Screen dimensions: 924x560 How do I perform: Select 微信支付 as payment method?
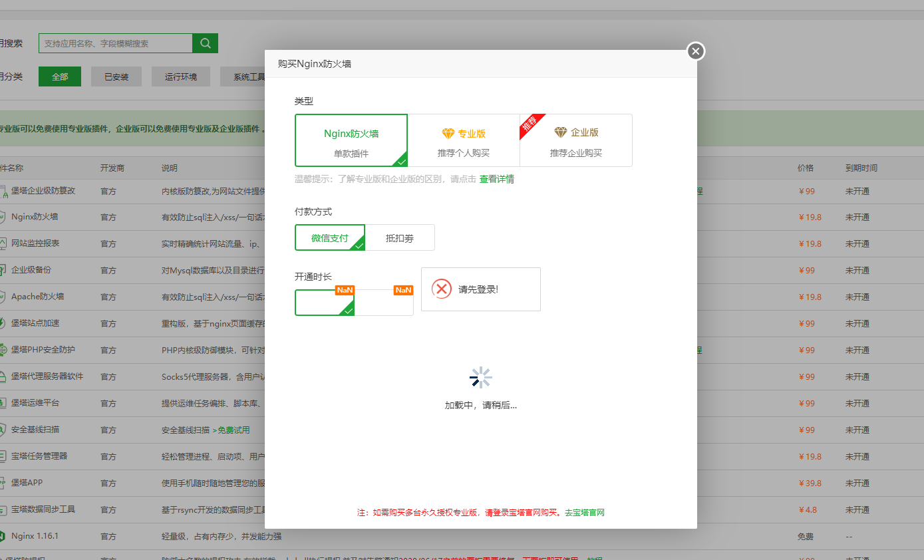[x=330, y=237]
